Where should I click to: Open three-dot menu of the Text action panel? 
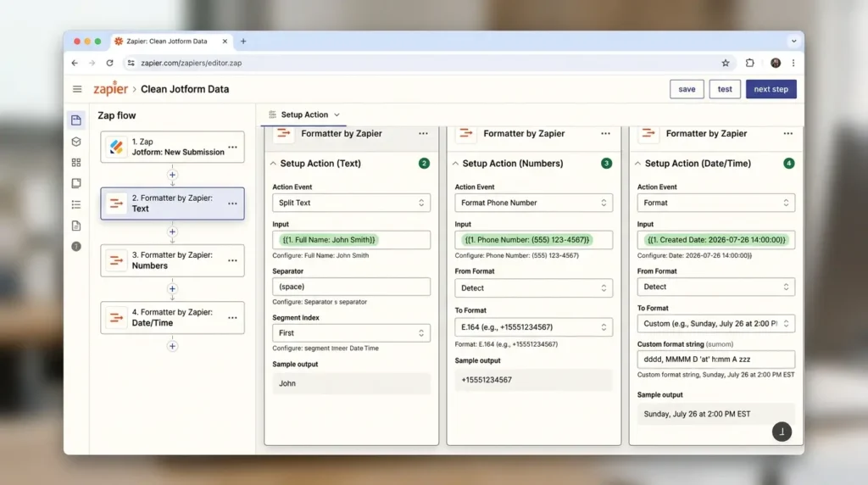coord(424,133)
